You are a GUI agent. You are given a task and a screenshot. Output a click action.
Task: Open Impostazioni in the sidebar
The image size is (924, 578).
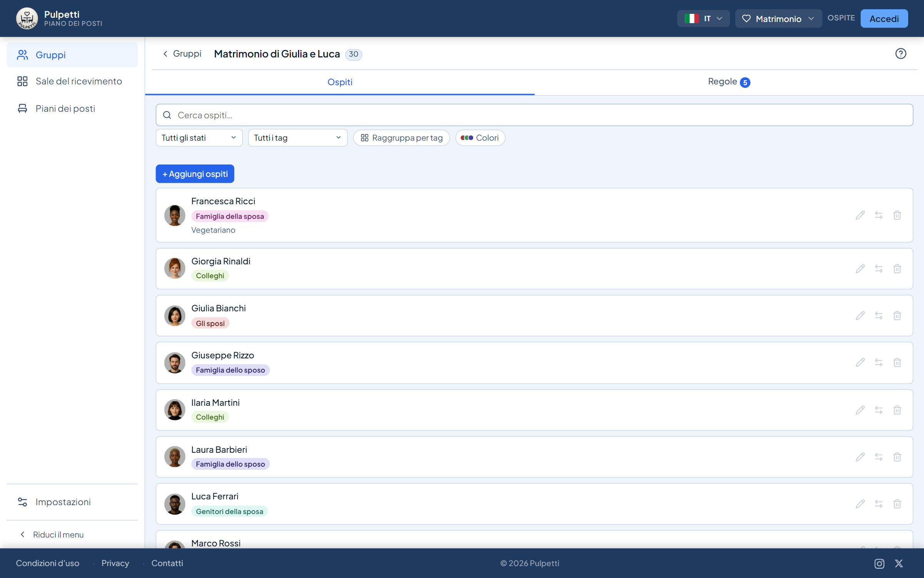coord(72,502)
